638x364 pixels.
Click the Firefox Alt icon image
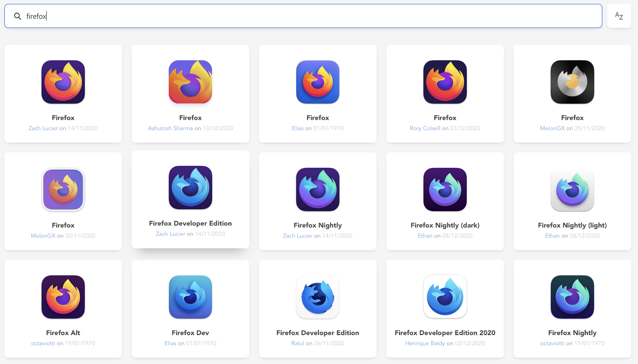coord(63,297)
